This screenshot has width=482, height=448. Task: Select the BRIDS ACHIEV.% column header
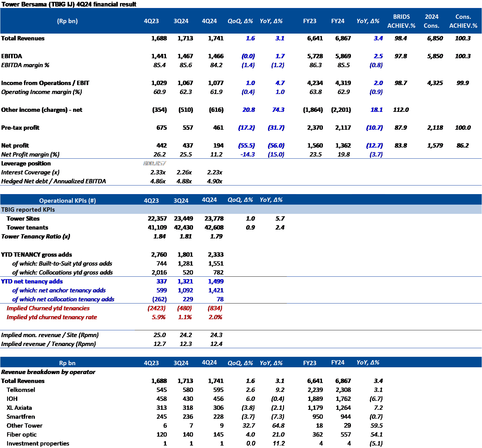(x=401, y=21)
